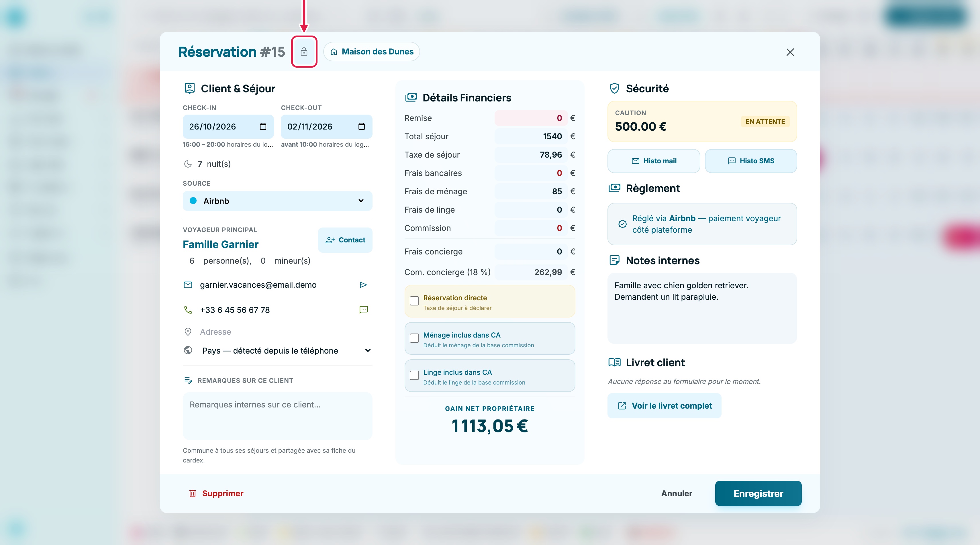This screenshot has width=980, height=545.
Task: Click the Commission amount field
Action: [x=531, y=228]
